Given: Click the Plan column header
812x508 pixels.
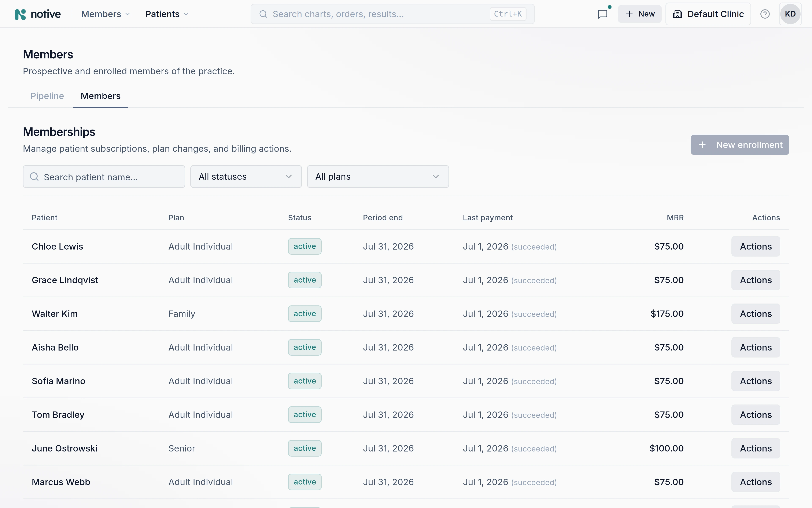Looking at the screenshot, I should coord(176,218).
